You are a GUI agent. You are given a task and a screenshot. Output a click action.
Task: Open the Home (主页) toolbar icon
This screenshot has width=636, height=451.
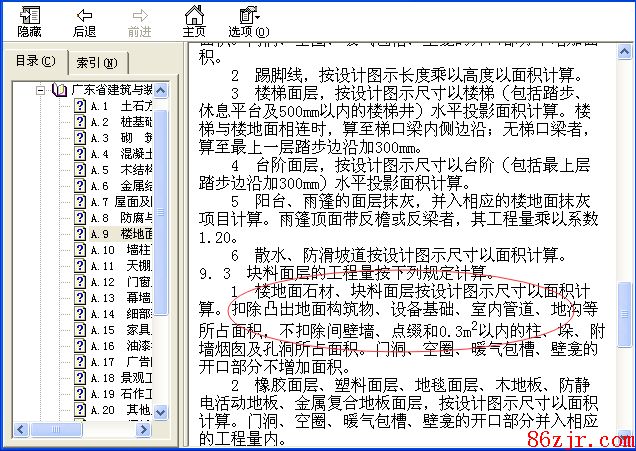point(194,21)
